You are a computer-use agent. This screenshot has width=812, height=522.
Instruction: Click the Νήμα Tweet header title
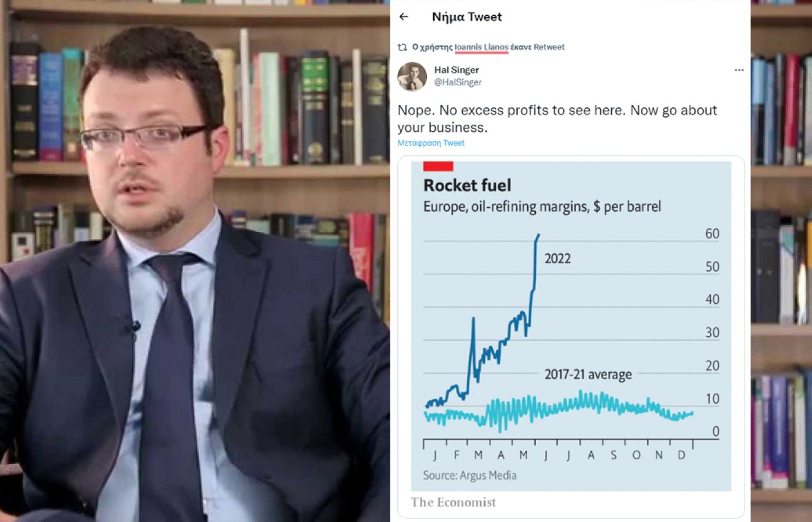[467, 17]
